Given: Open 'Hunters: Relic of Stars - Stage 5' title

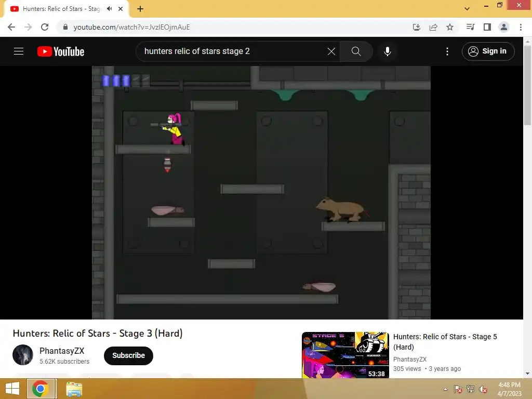Looking at the screenshot, I should [445, 342].
